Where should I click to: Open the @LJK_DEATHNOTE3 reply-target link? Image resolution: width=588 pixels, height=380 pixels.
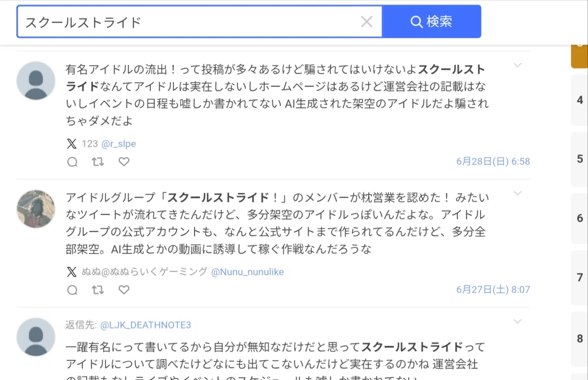point(146,325)
